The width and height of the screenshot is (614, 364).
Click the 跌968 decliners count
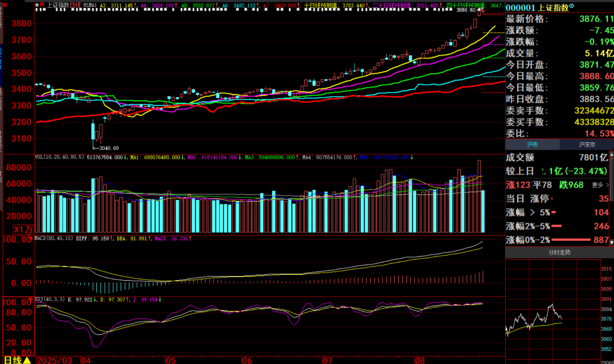point(571,185)
